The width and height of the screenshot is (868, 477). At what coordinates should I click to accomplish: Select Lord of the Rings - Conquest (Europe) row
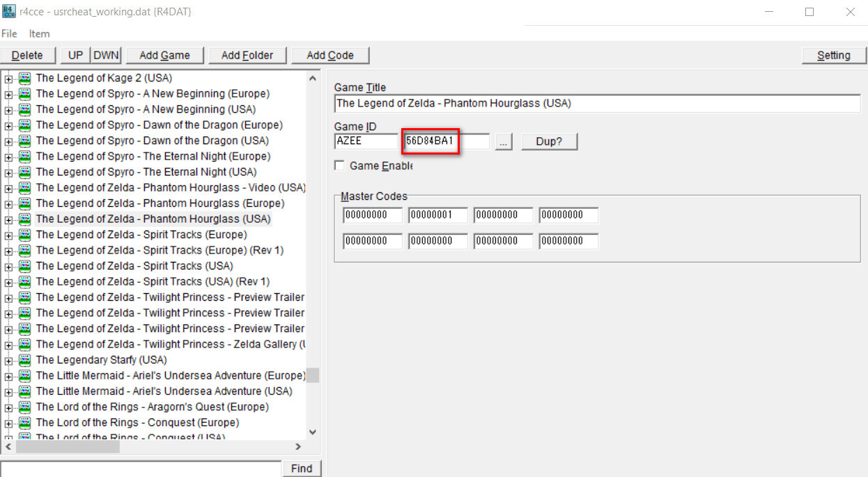pyautogui.click(x=137, y=423)
